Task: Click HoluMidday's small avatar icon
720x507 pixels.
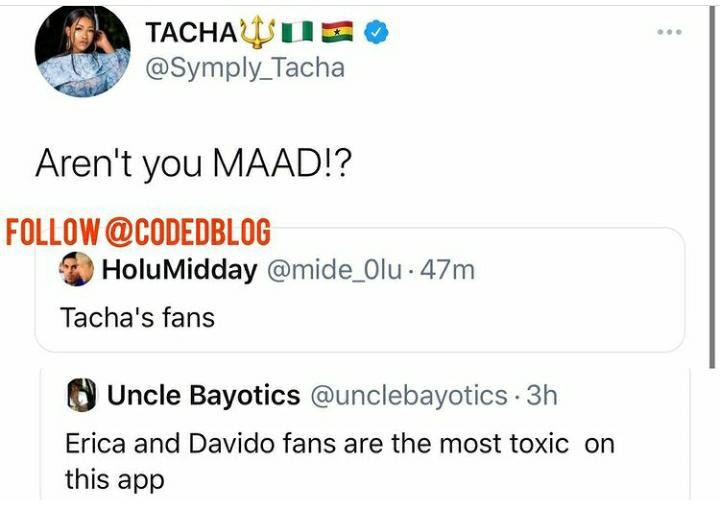Action: [77, 269]
